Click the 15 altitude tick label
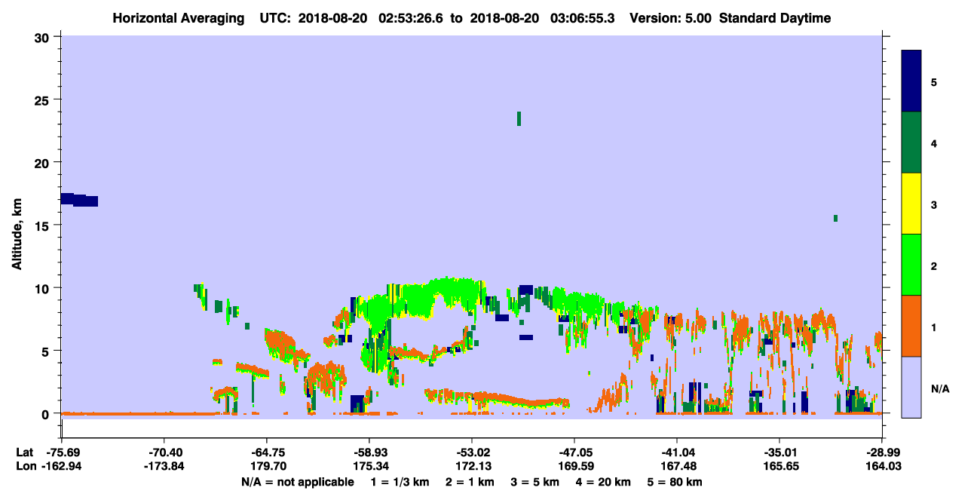Image resolution: width=980 pixels, height=503 pixels. click(x=44, y=225)
